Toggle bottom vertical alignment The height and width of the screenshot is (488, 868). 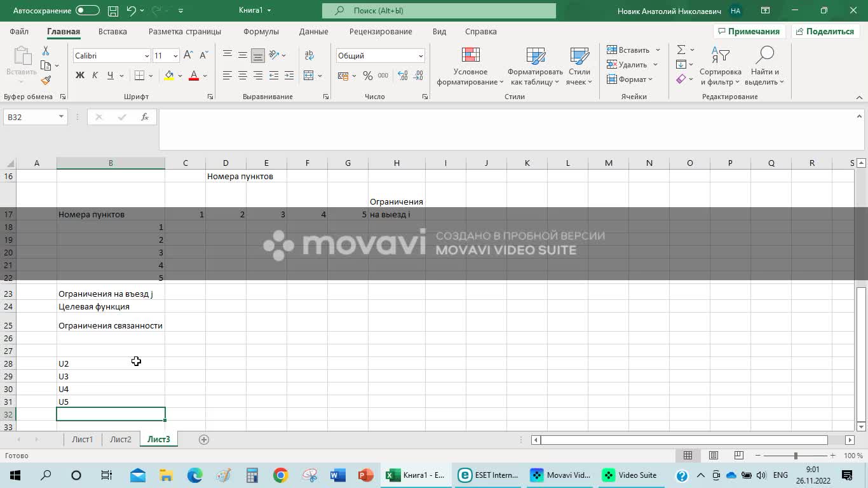click(258, 56)
